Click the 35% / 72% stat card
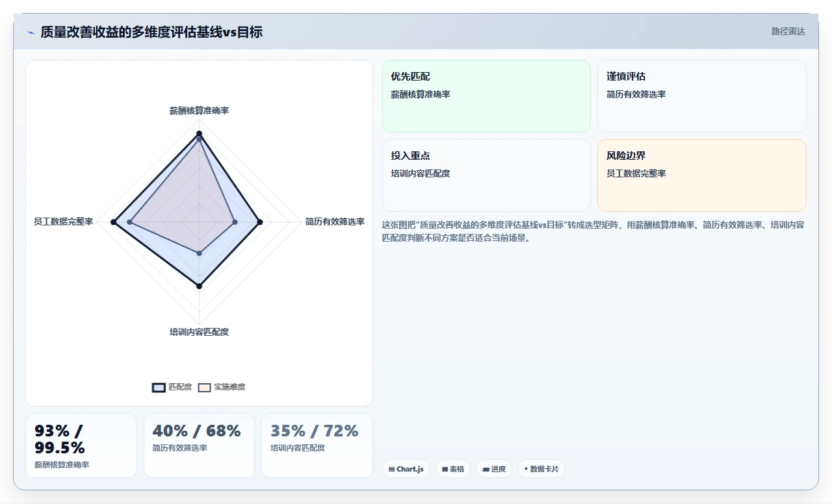Viewport: 832px width, 504px height. pyautogui.click(x=317, y=446)
